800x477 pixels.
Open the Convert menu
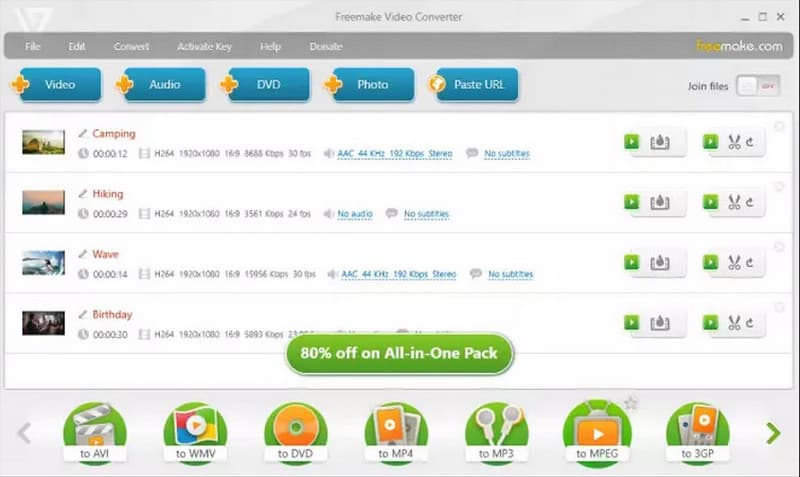(131, 46)
